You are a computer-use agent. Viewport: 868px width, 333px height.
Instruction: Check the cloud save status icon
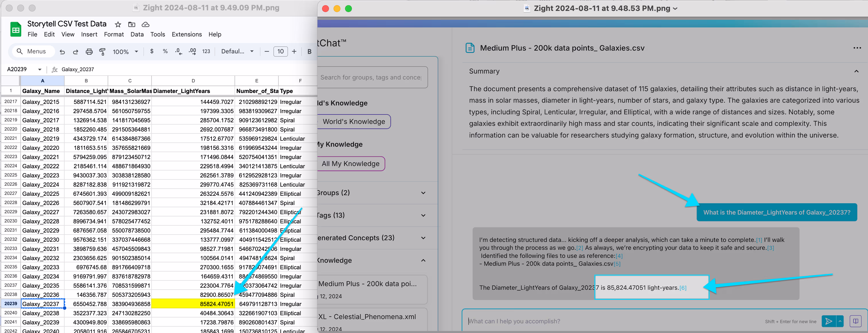tap(146, 24)
